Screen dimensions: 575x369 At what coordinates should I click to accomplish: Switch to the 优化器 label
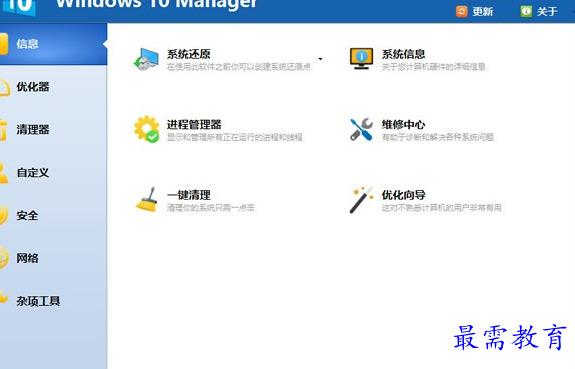click(x=33, y=87)
